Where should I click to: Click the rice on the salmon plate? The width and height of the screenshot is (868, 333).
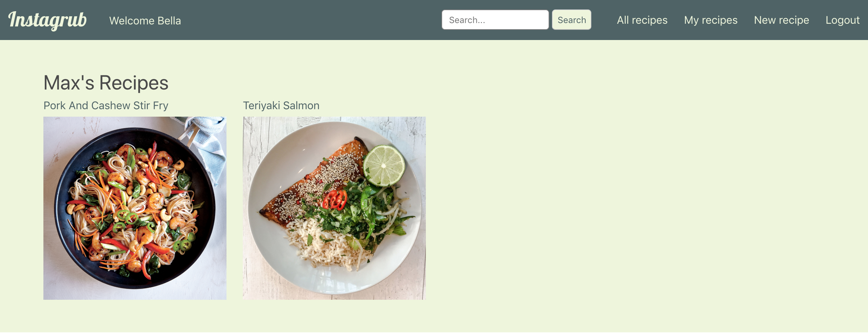[325, 245]
